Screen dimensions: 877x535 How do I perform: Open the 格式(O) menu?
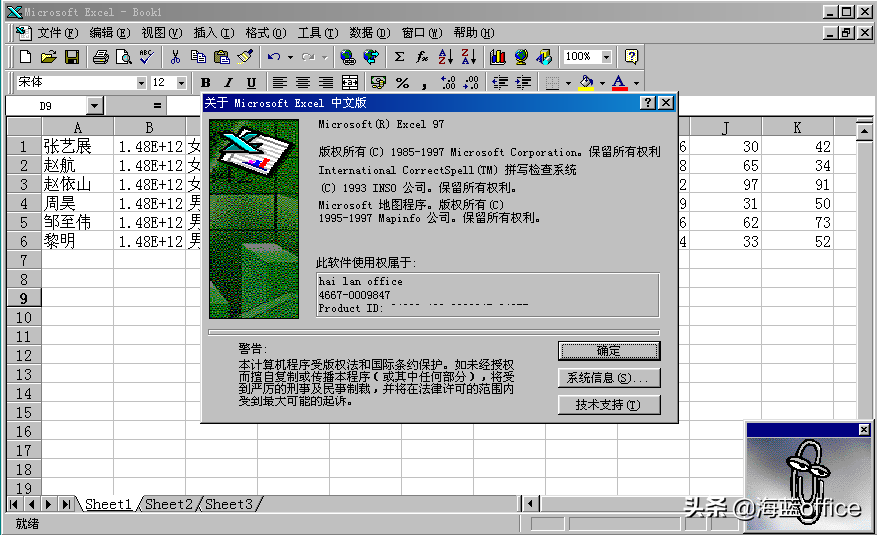click(x=266, y=33)
